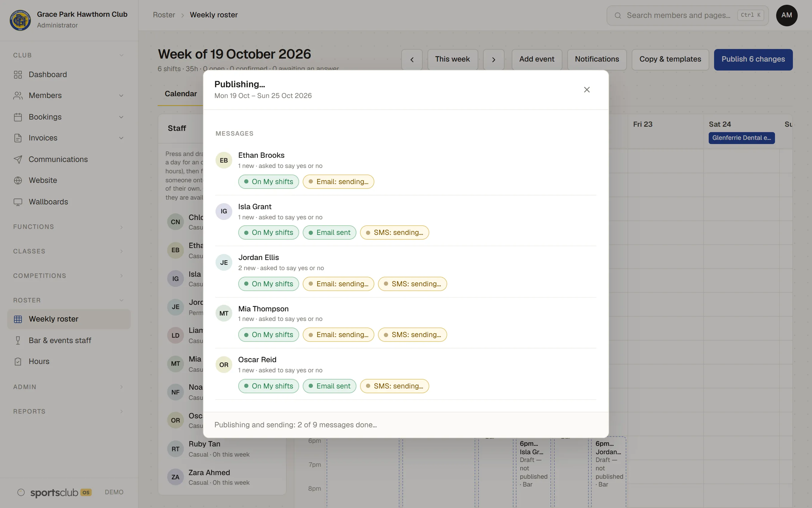Click the Add event button
This screenshot has width=812, height=508.
(536, 59)
